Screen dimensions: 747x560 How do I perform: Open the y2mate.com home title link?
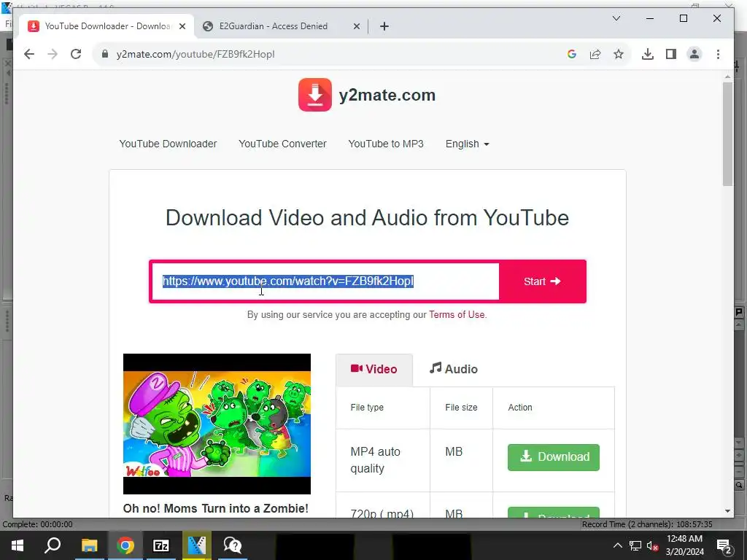pos(387,96)
